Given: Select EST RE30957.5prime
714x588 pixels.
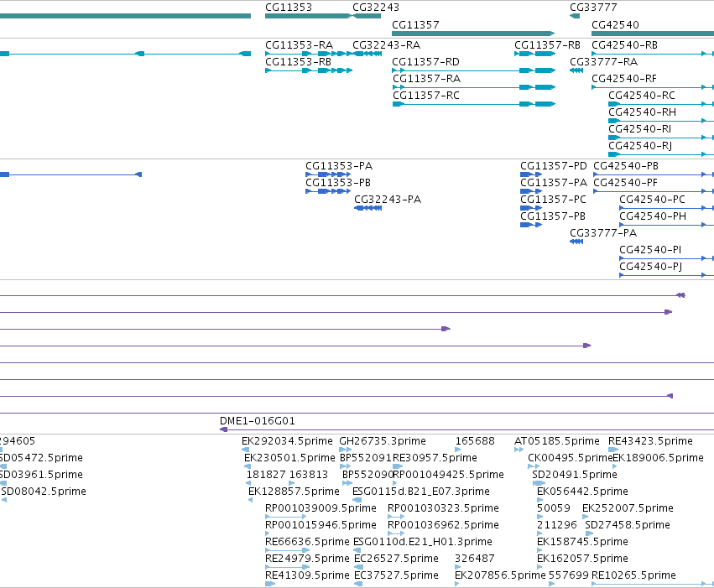Looking at the screenshot, I should click(435, 458).
